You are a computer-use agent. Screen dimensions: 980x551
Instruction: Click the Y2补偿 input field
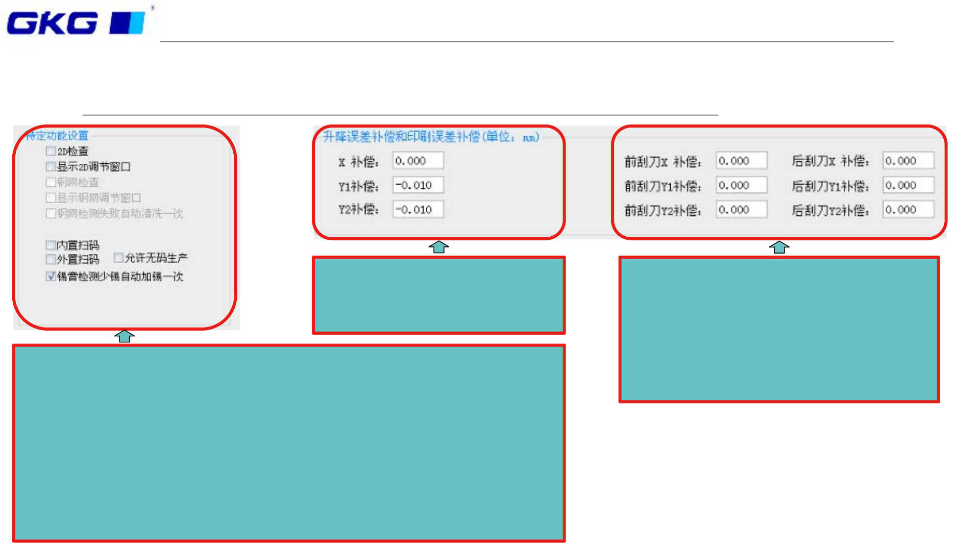418,210
